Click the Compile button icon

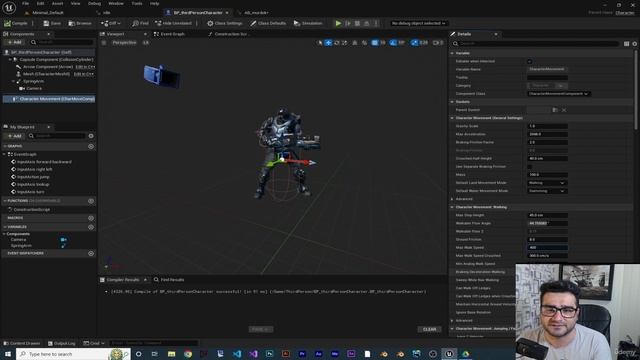(x=7, y=23)
